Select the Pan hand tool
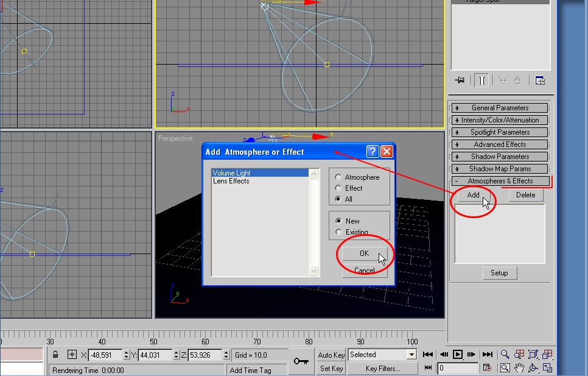588x376 pixels. click(519, 367)
